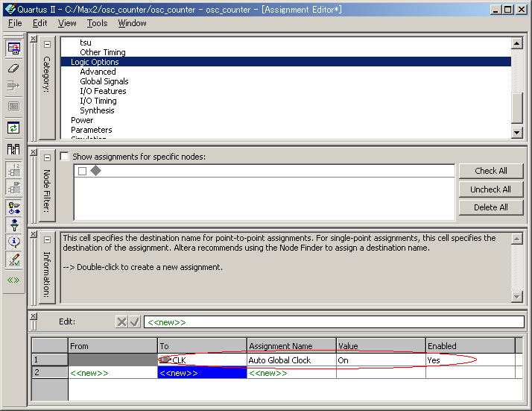This screenshot has width=532, height=411.
Task: Collapse the Information panel minus button
Action: click(x=47, y=239)
